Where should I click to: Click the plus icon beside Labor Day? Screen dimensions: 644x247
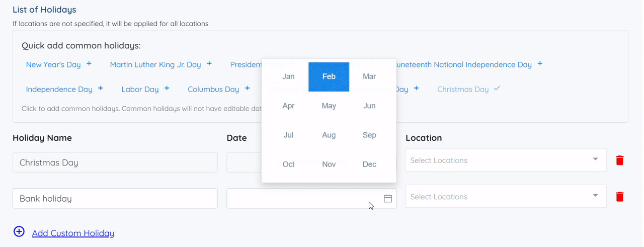point(167,89)
